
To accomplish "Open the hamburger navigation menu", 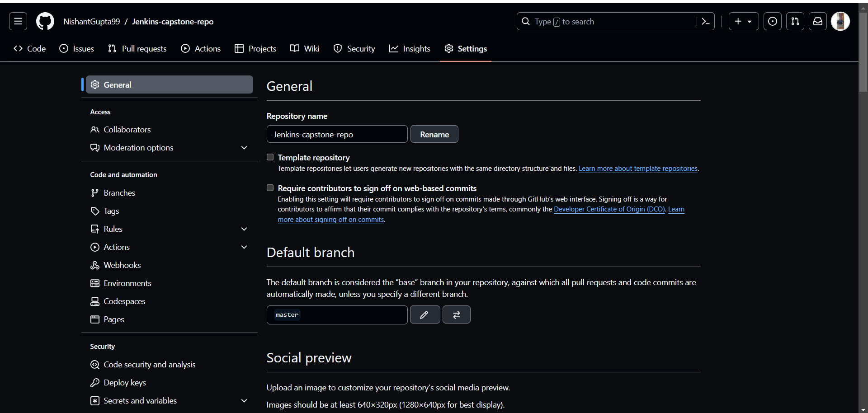I will point(18,21).
